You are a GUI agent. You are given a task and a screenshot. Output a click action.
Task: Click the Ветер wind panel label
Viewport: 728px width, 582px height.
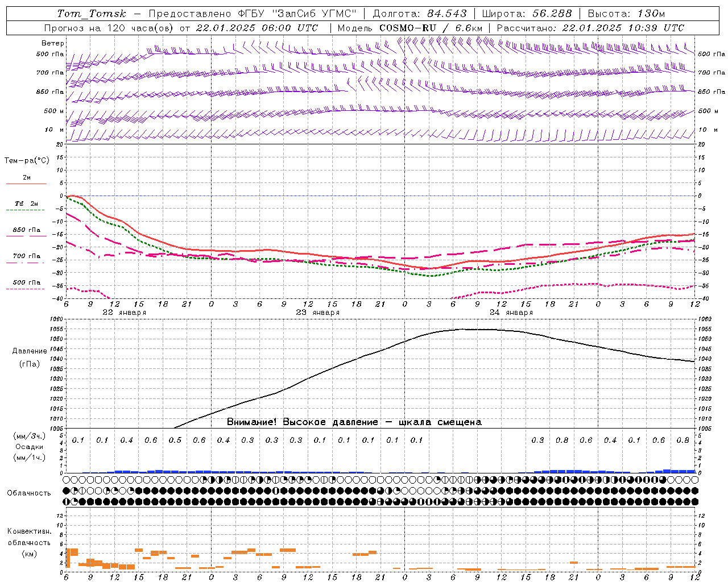[x=53, y=43]
